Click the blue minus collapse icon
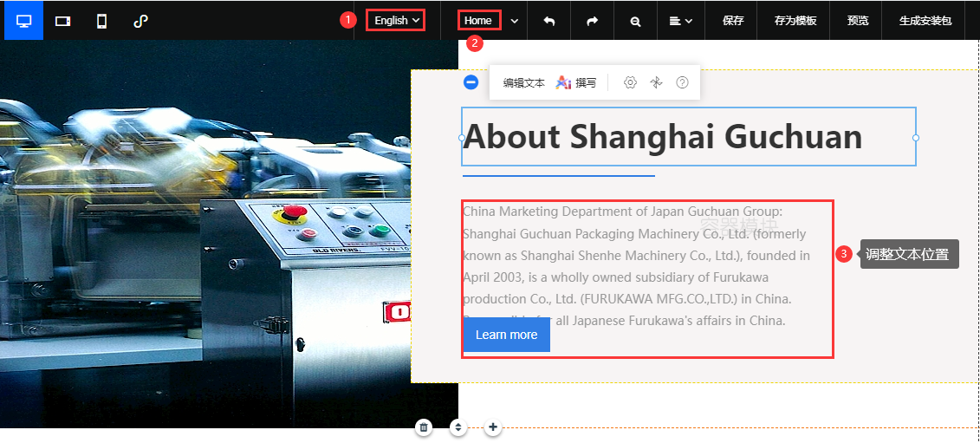Image resolution: width=980 pixels, height=443 pixels. 471,82
